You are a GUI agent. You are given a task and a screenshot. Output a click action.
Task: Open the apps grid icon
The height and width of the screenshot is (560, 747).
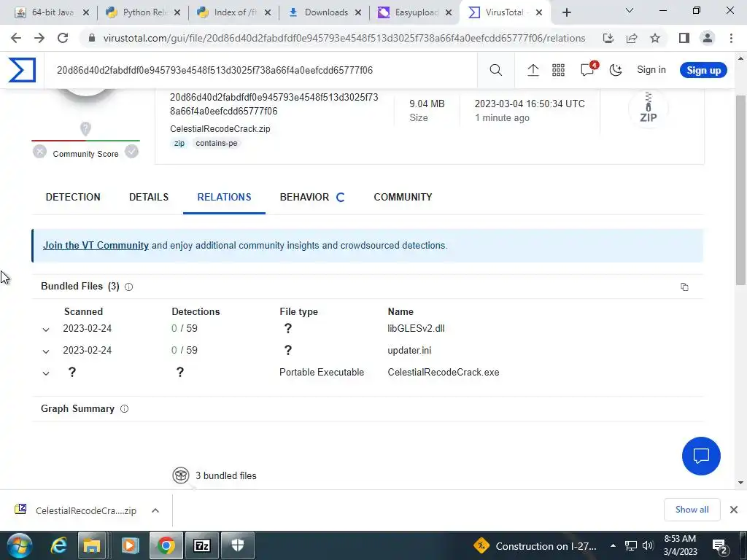pos(558,70)
